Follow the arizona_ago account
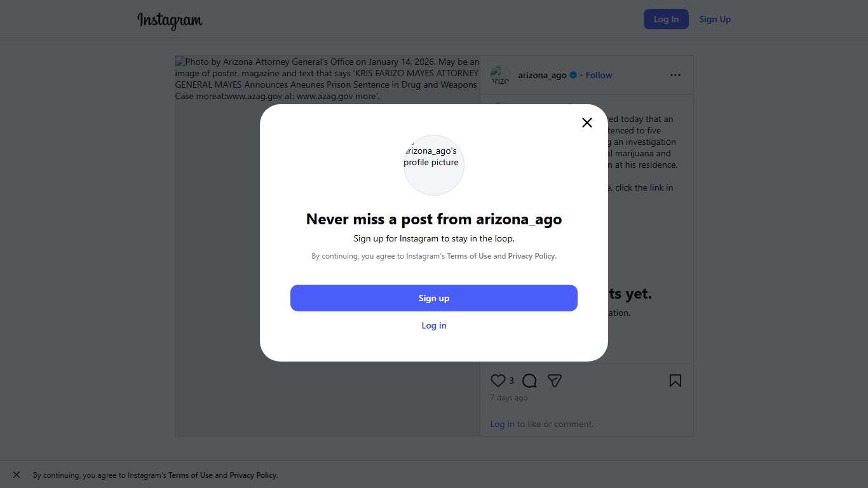Image resolution: width=868 pixels, height=488 pixels. [599, 75]
